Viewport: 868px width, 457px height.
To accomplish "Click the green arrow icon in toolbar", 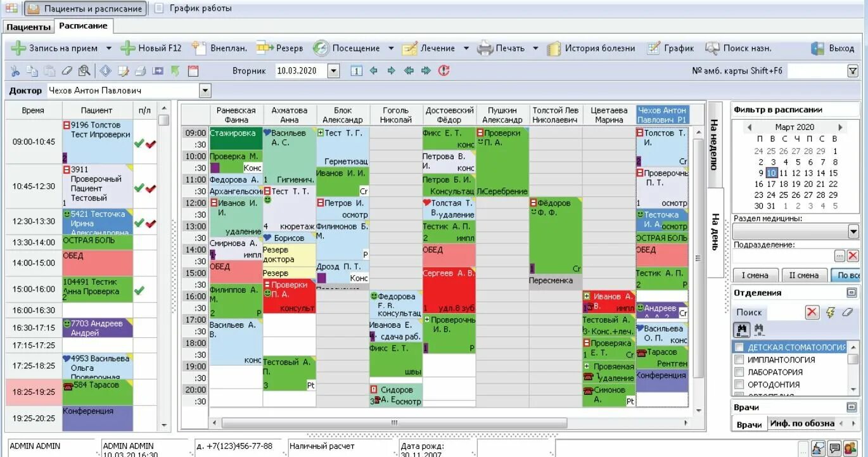I will pyautogui.click(x=176, y=71).
